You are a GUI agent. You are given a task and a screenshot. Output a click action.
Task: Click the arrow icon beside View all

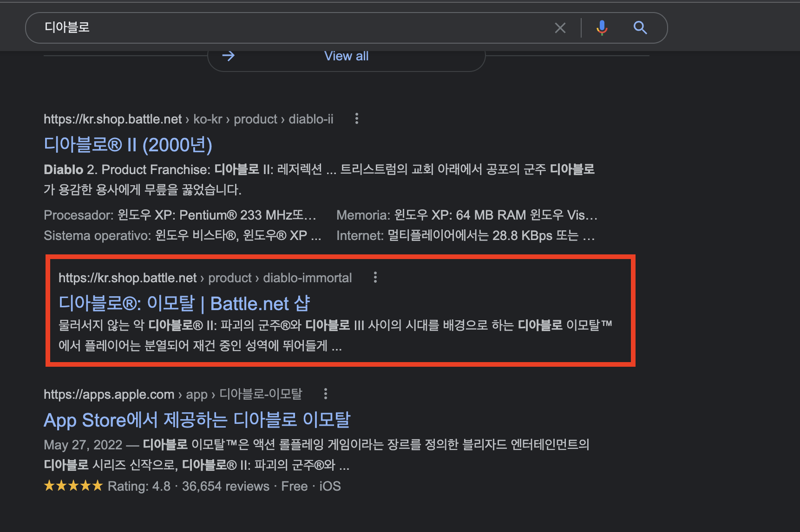click(x=228, y=56)
